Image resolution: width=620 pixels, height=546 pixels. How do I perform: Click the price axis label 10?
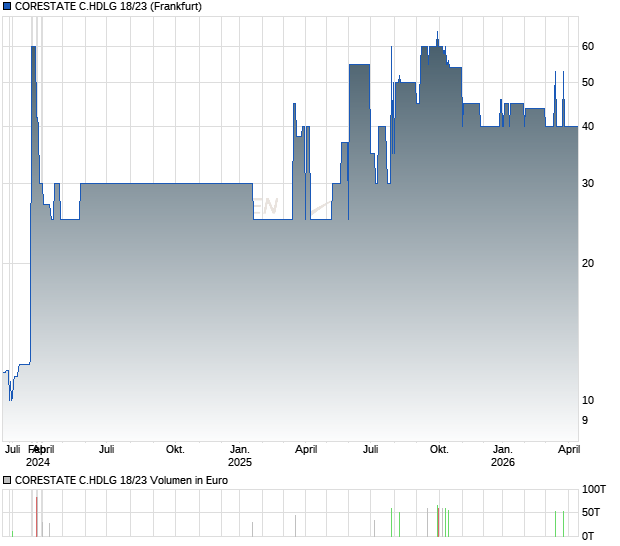pos(588,401)
